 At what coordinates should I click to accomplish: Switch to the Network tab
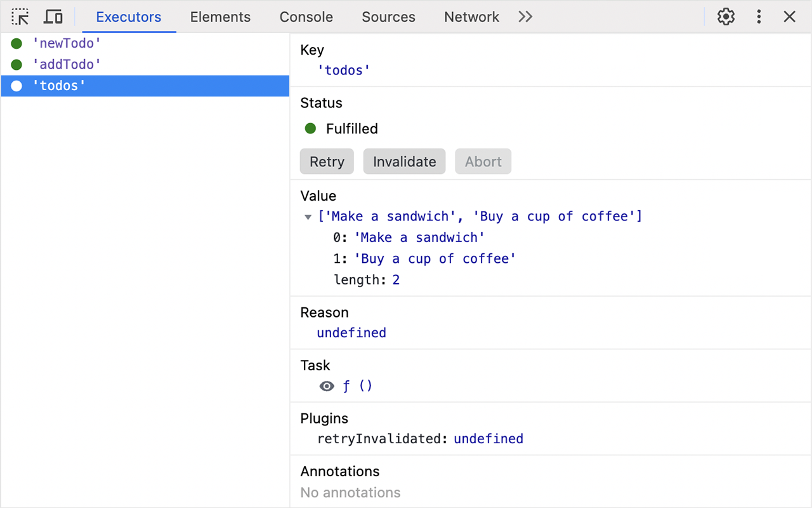pos(471,17)
